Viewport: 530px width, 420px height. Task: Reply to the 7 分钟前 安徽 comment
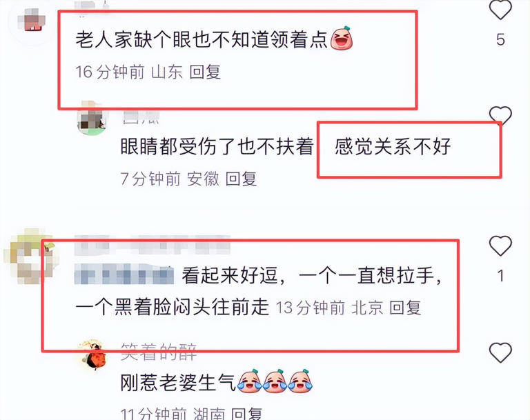click(x=241, y=179)
